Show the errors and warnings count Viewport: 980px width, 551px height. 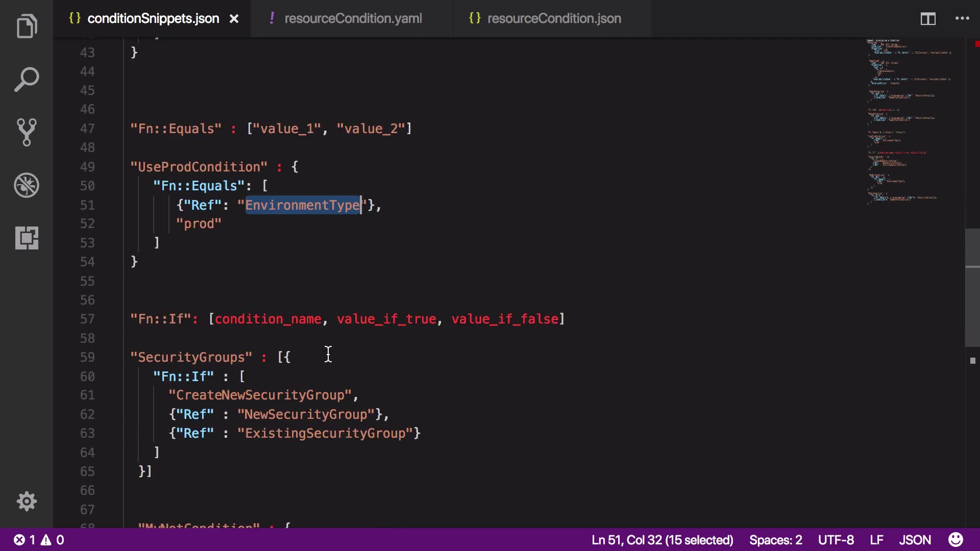tap(39, 540)
